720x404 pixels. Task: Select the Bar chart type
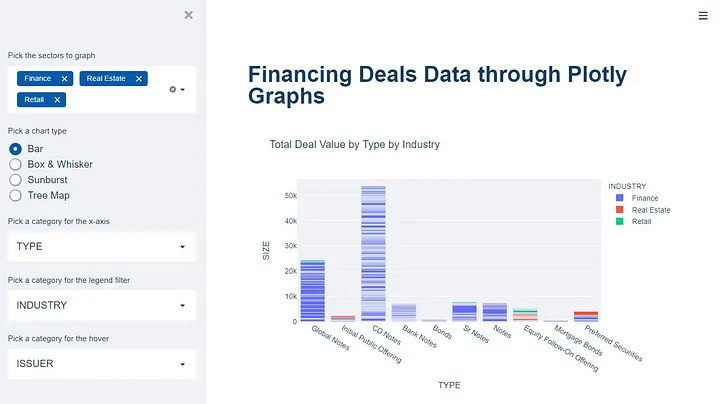tap(16, 149)
